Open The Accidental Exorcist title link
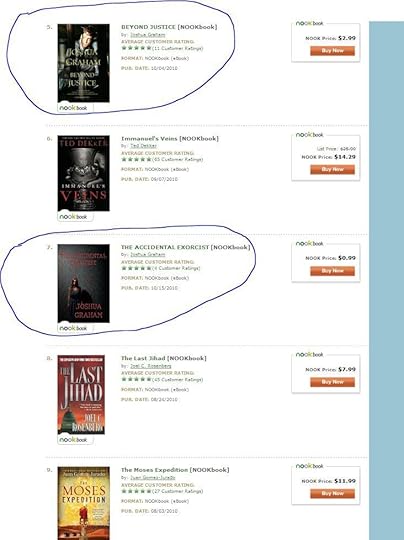The width and height of the screenshot is (404, 540). (x=185, y=247)
